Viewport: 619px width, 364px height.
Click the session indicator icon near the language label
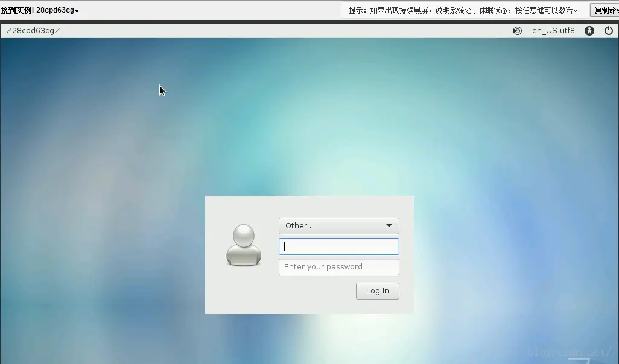pos(517,30)
